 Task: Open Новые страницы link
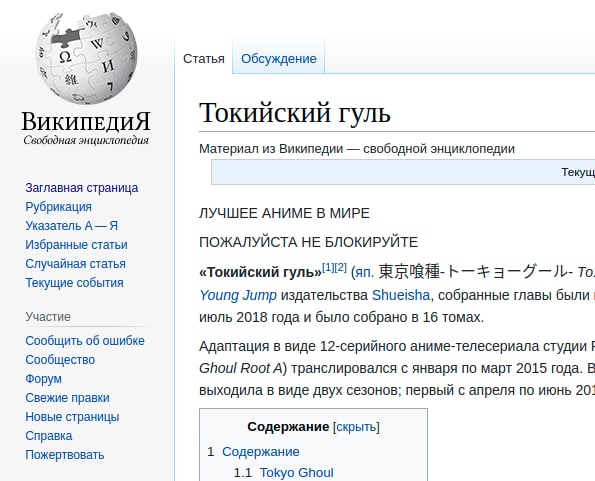pos(72,417)
